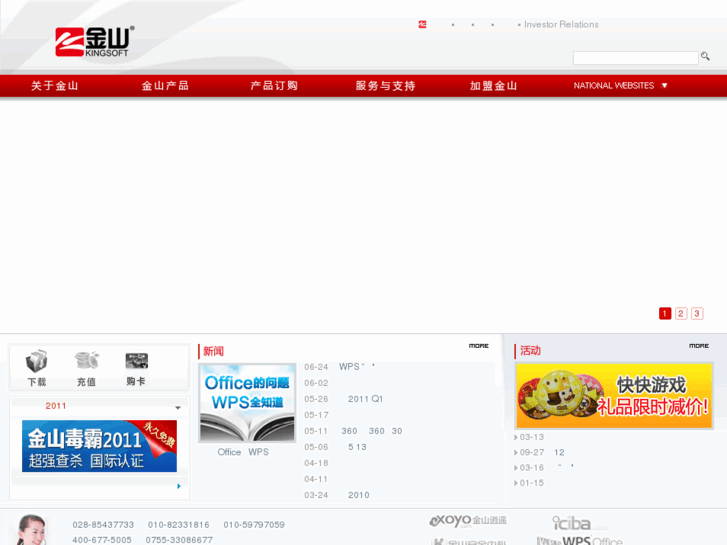Open the 05-17 news item
Viewport: 727px width, 545px height.
tap(316, 415)
